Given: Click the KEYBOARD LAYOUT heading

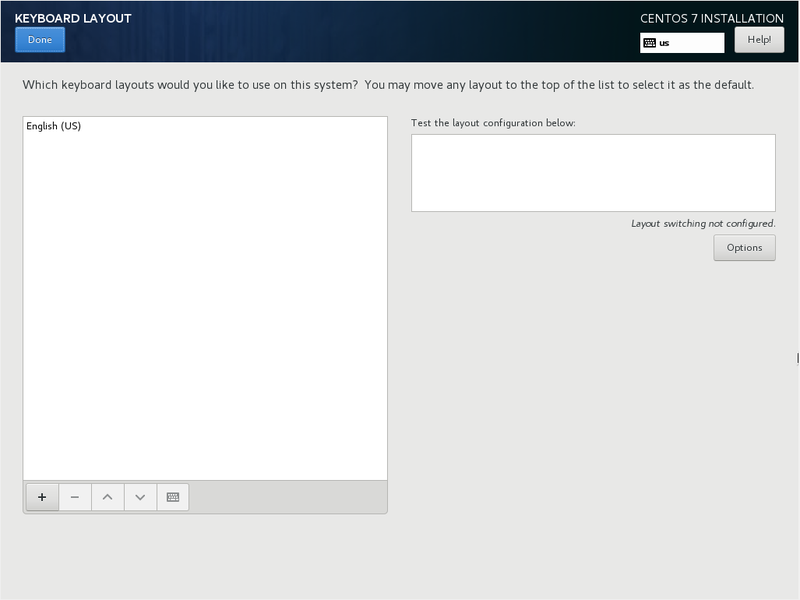Looking at the screenshot, I should (x=73, y=18).
